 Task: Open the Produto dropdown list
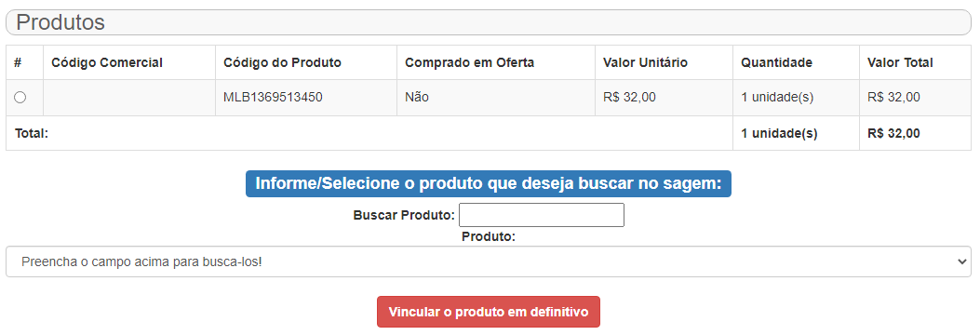pyautogui.click(x=489, y=261)
